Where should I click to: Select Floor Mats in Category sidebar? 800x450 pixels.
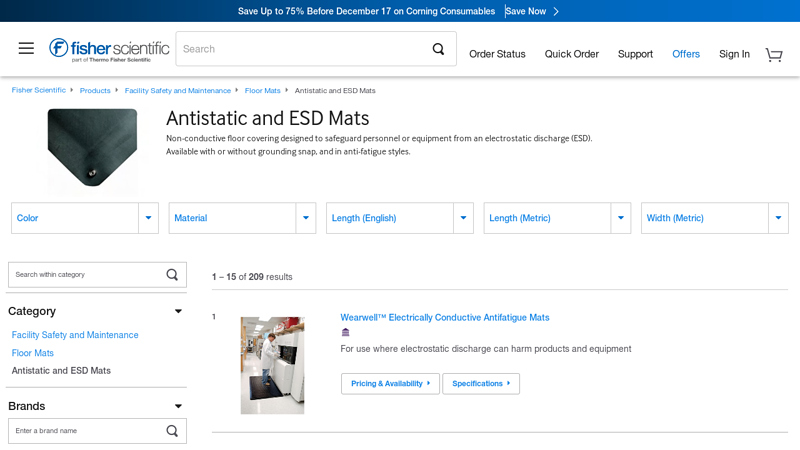[33, 353]
